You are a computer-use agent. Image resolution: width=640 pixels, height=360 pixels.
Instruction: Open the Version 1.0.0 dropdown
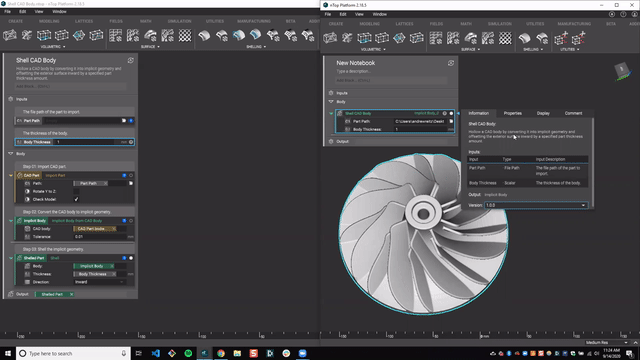pos(536,205)
